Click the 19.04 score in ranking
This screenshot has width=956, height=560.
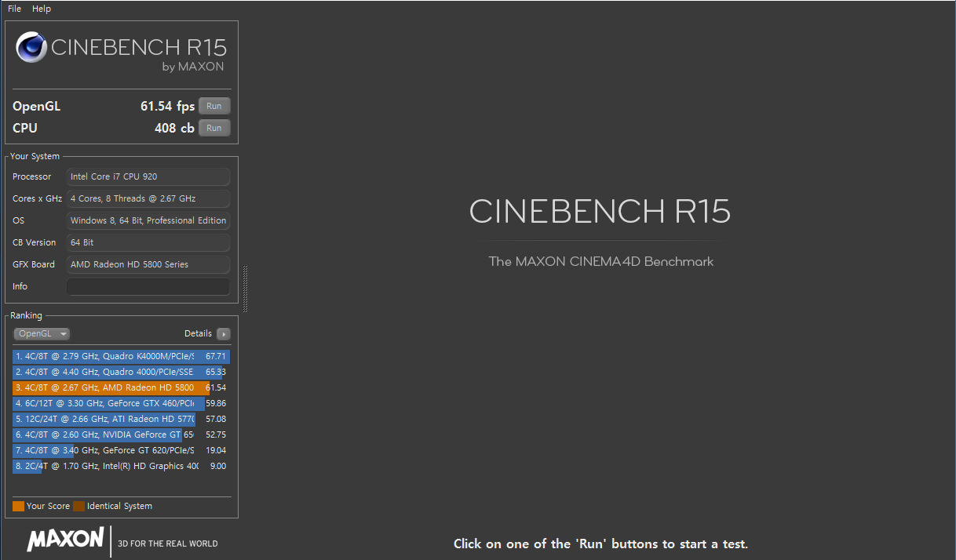[216, 450]
